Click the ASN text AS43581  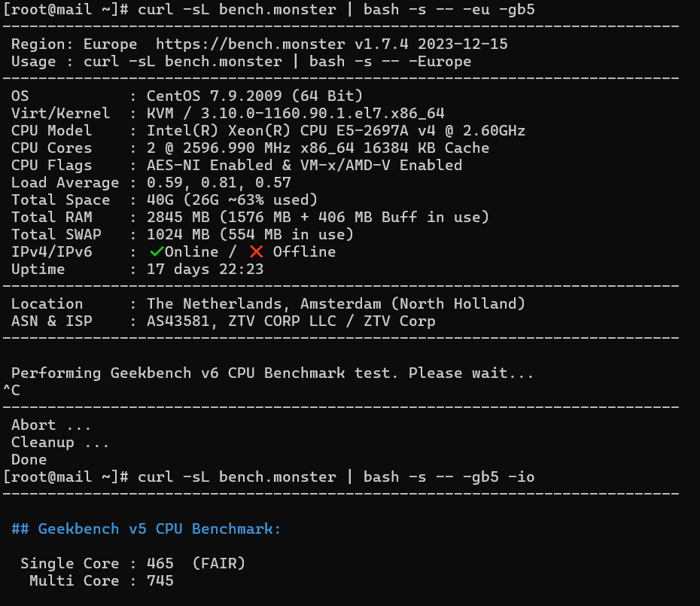point(178,321)
